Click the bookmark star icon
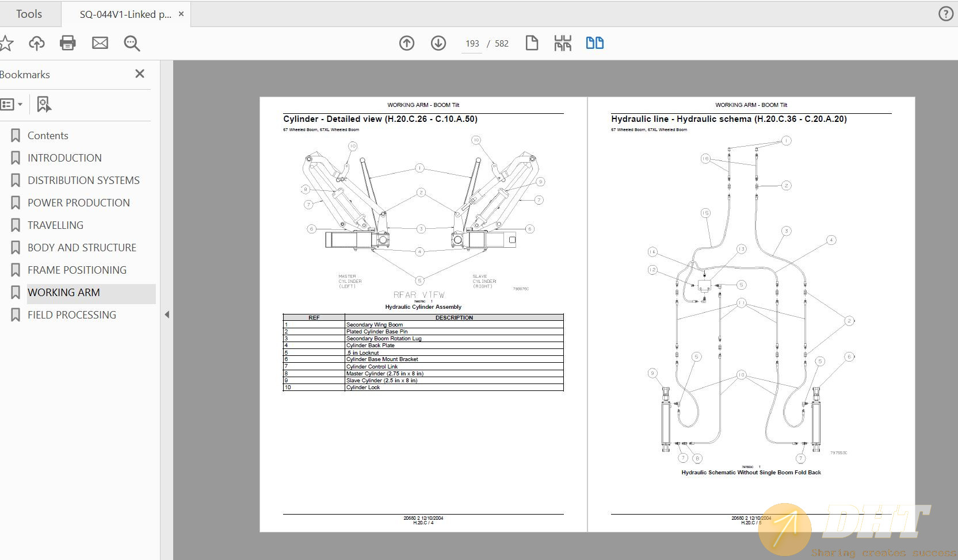The image size is (958, 560). (6, 43)
